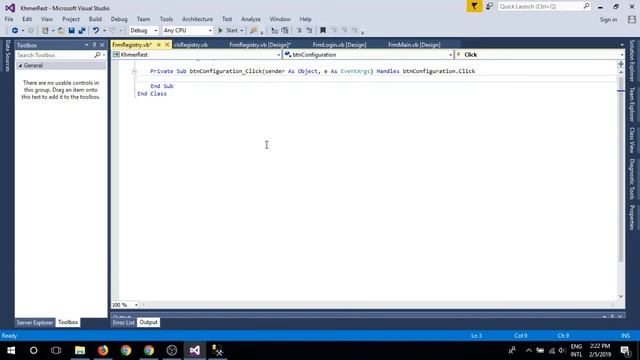Open the Build menu
Image resolution: width=640 pixels, height=360 pixels.
tap(95, 19)
